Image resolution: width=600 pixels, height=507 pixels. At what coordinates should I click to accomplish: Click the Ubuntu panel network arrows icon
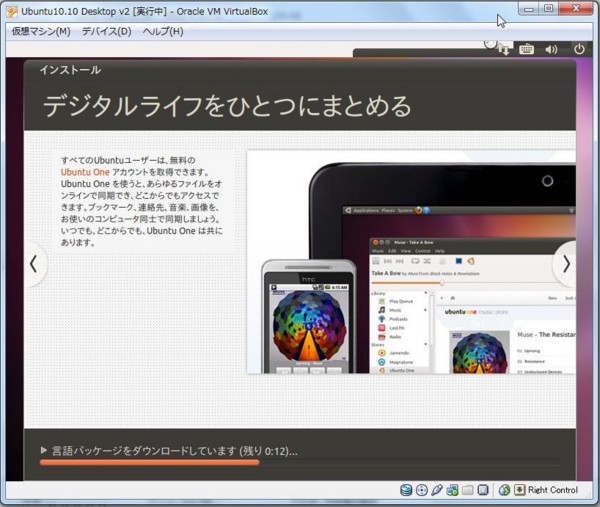point(504,49)
